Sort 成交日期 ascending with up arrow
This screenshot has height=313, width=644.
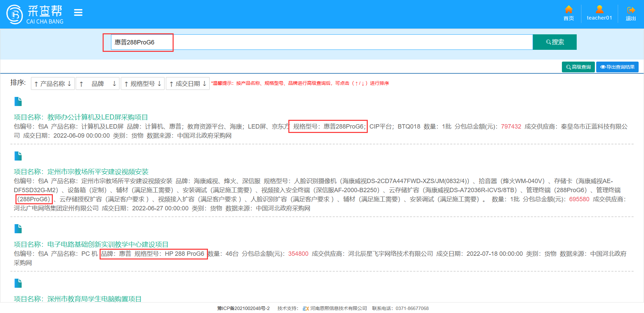(172, 84)
